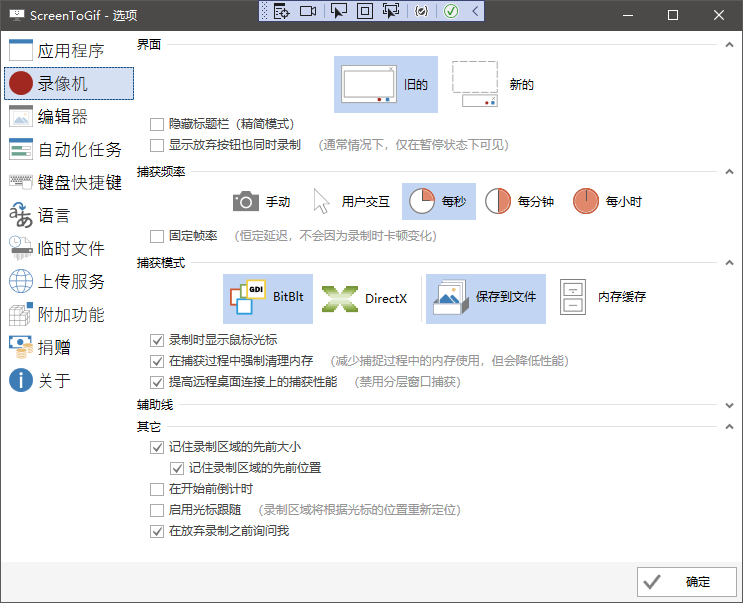Click the 捐赠 money icon
This screenshot has height=603, width=743.
coord(21,347)
